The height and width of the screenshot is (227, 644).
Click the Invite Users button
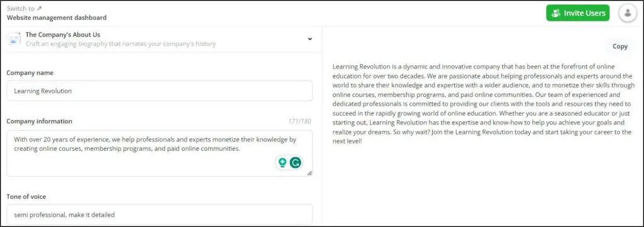[x=578, y=13]
